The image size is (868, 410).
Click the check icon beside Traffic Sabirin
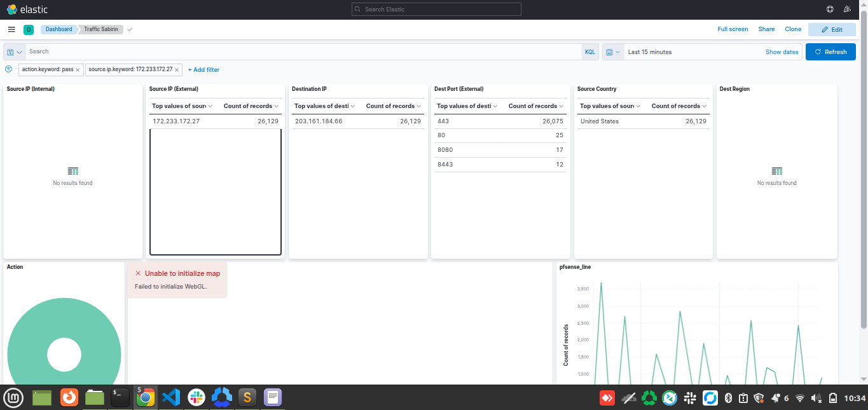[130, 30]
